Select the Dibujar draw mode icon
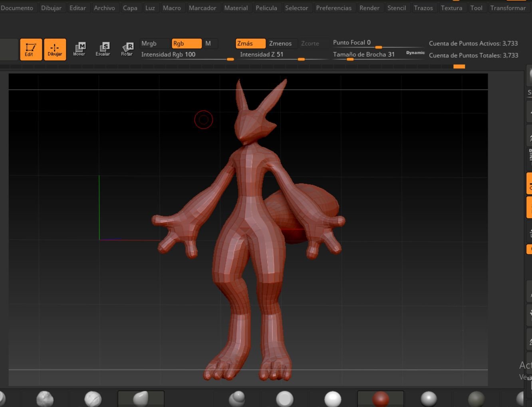 (55, 50)
